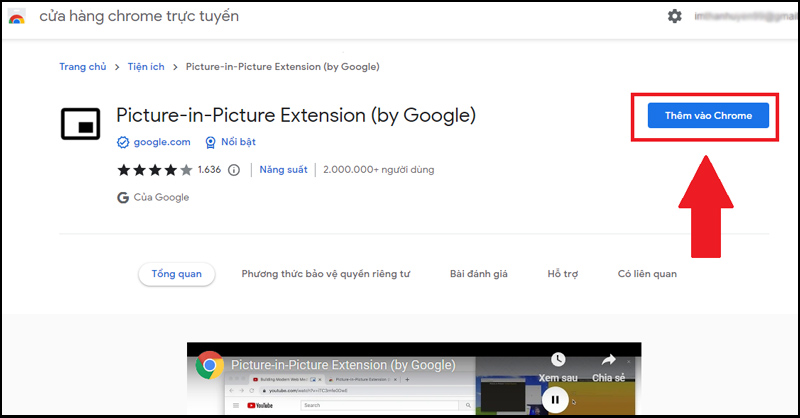
Task: Open the Tiện ích breadcrumb link
Action: pos(146,67)
